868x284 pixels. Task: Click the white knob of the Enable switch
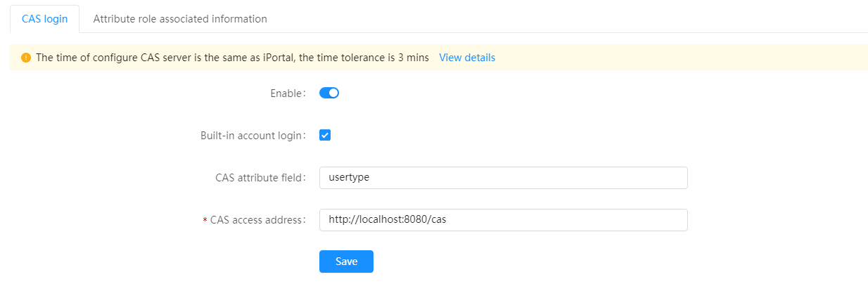point(333,93)
